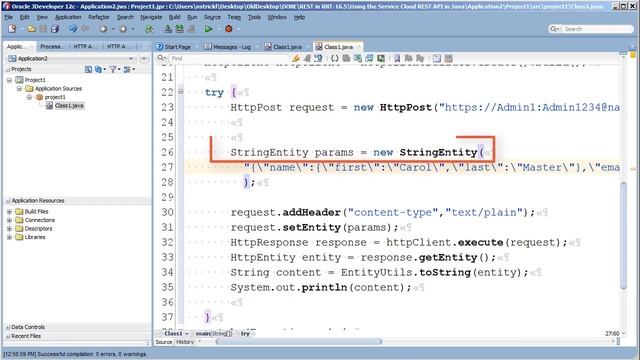Open the Build menu

(174, 17)
